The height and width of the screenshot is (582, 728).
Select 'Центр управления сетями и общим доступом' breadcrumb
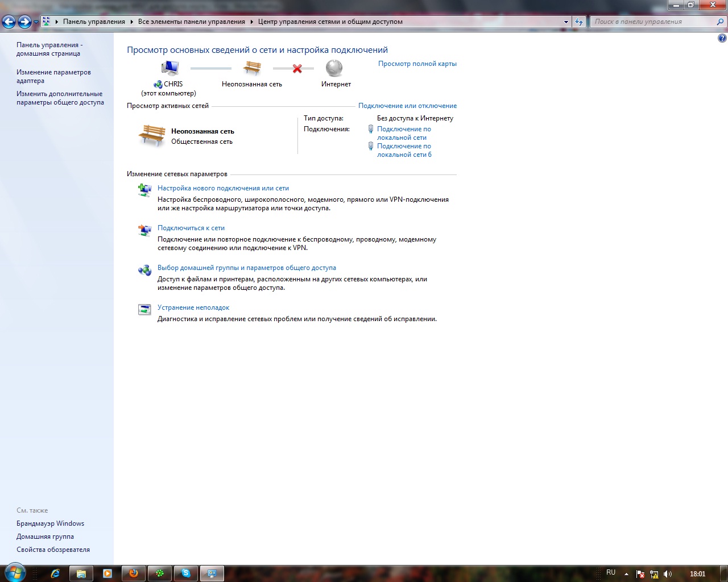[x=330, y=22]
